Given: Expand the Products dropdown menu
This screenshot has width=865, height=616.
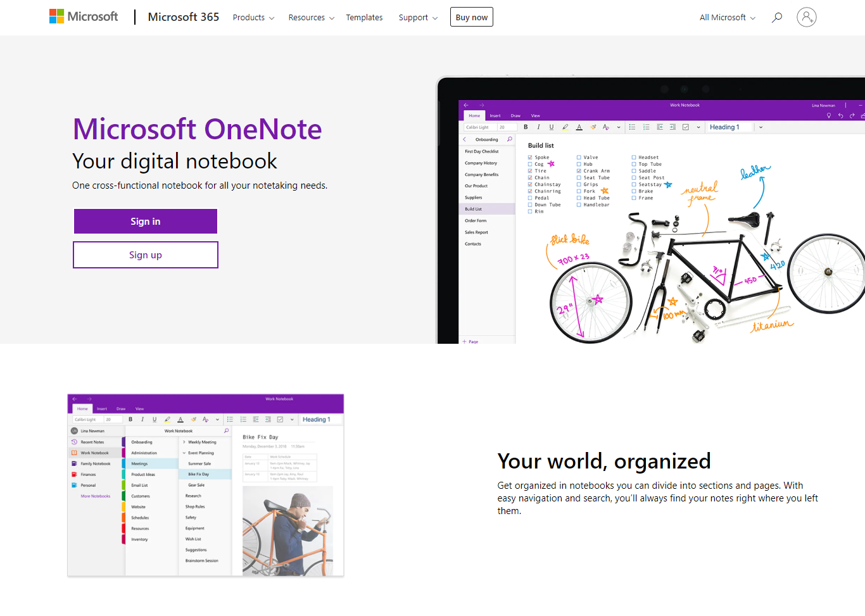Looking at the screenshot, I should [253, 18].
